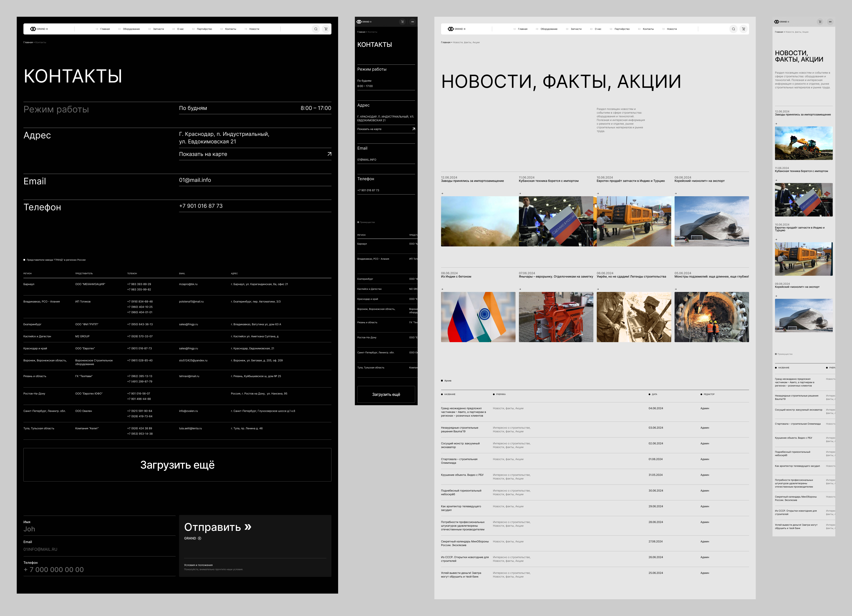
Task: Click 'Условия и положения' link
Action: [198, 565]
